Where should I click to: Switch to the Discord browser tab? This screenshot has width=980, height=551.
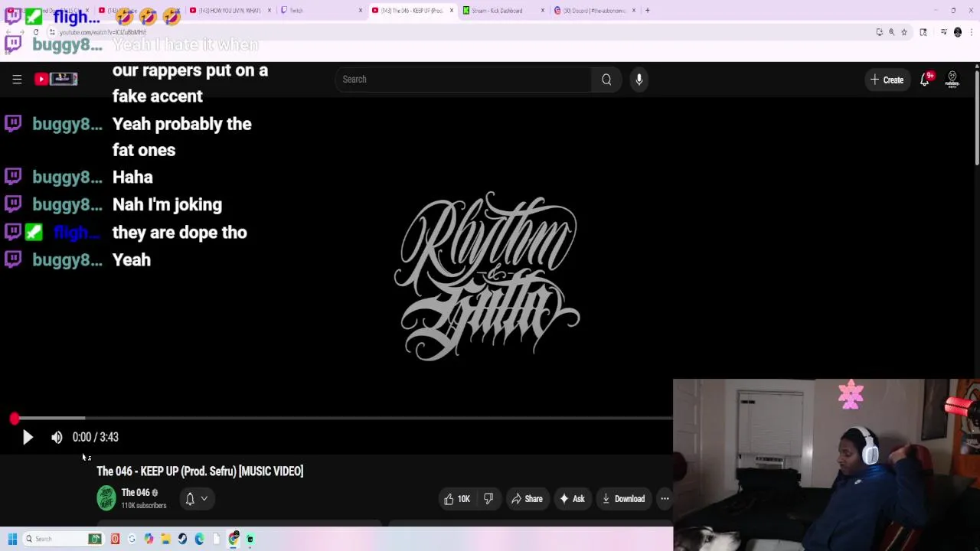click(x=593, y=11)
